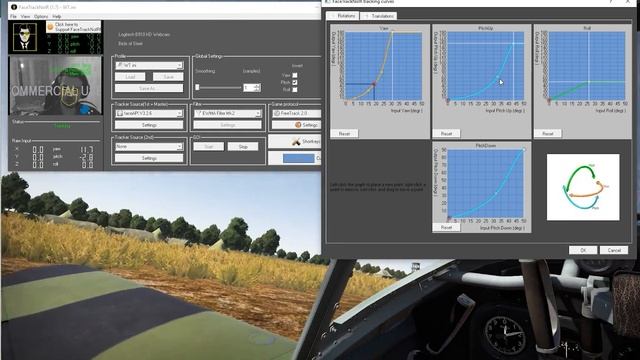
Task: Click the Save profile button
Action: coord(168,77)
